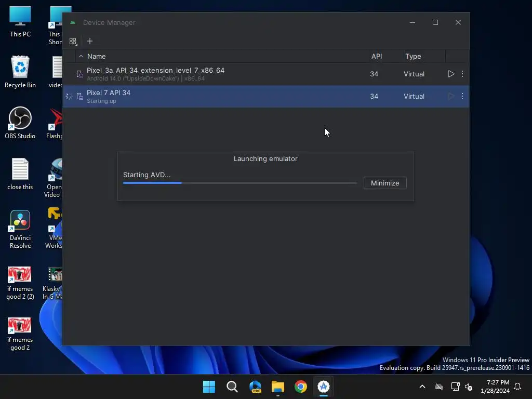The image size is (532, 399).
Task: Select 'close this' text file on desktop
Action: point(20,174)
